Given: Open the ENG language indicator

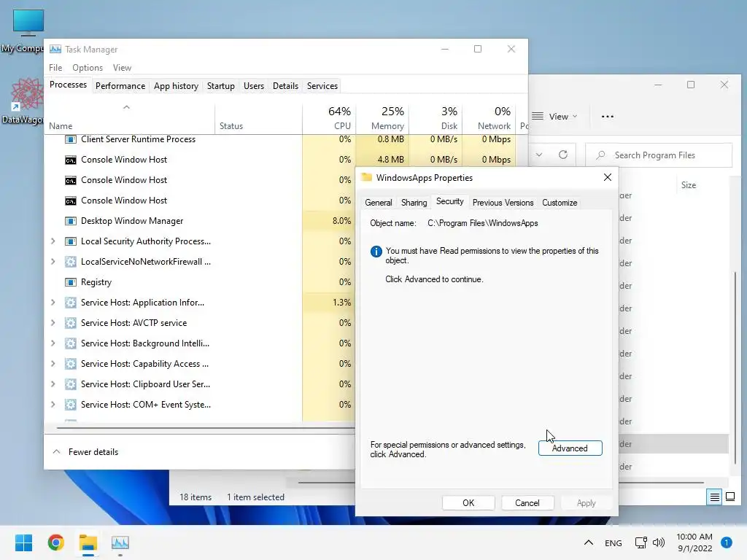Looking at the screenshot, I should pyautogui.click(x=613, y=542).
